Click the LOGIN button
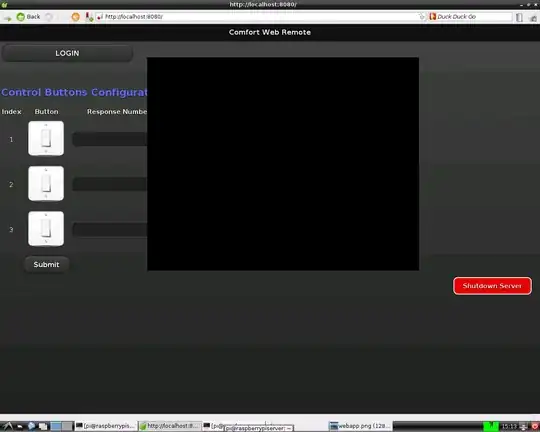This screenshot has width=540, height=432. tap(67, 53)
